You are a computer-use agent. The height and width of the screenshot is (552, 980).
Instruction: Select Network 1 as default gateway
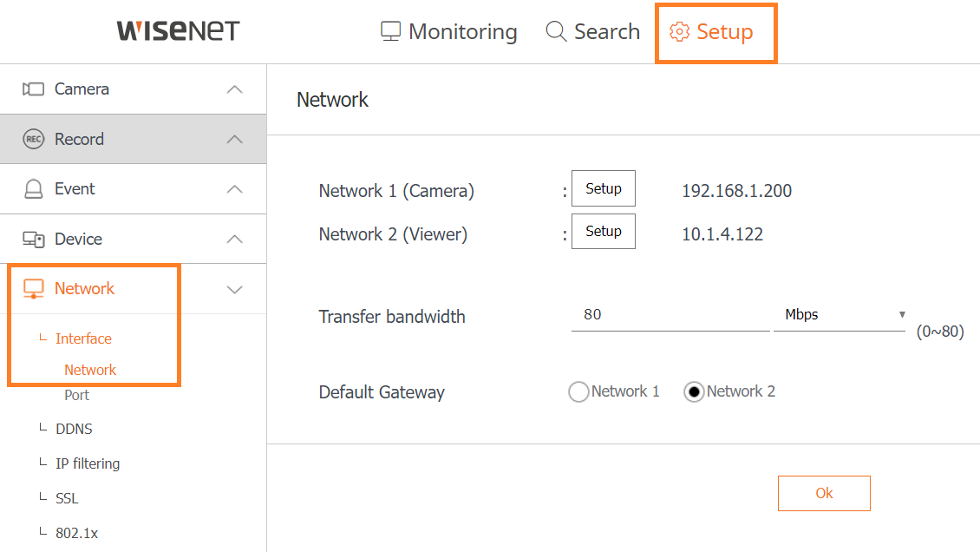click(578, 392)
